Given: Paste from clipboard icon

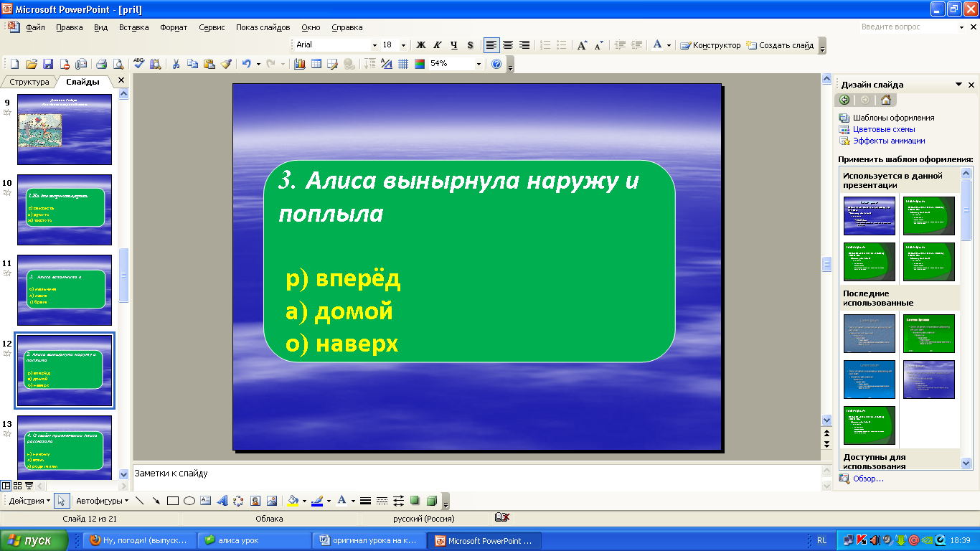Looking at the screenshot, I should coord(209,64).
